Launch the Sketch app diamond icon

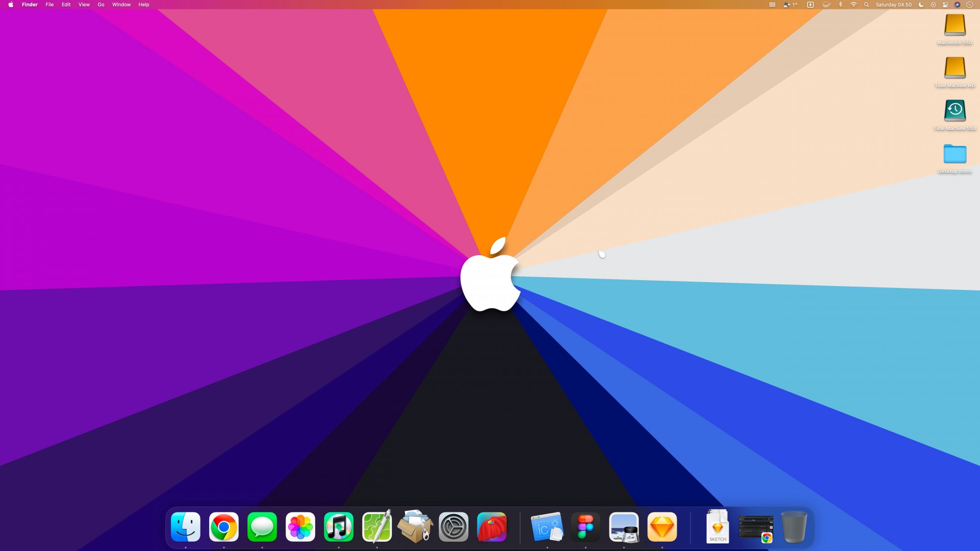click(662, 527)
